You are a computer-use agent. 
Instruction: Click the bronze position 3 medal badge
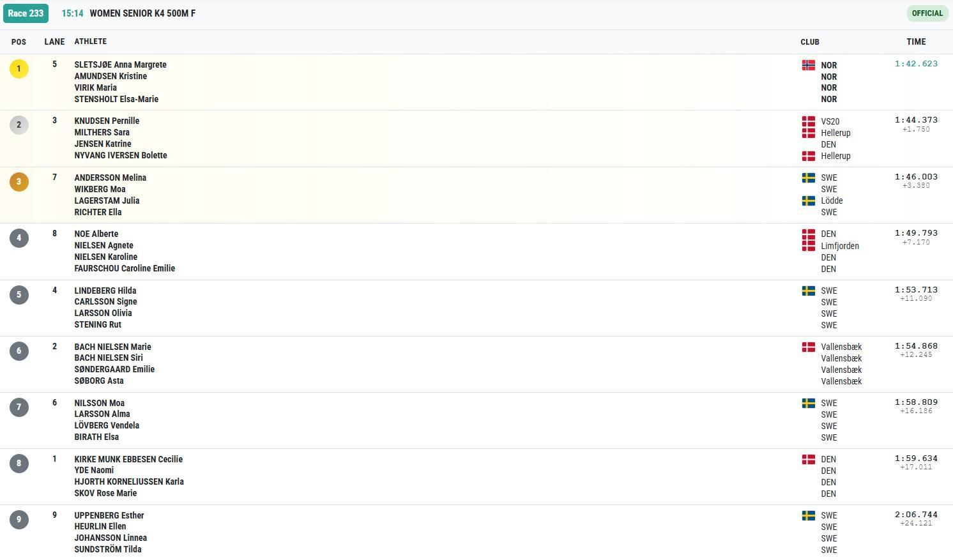19,181
